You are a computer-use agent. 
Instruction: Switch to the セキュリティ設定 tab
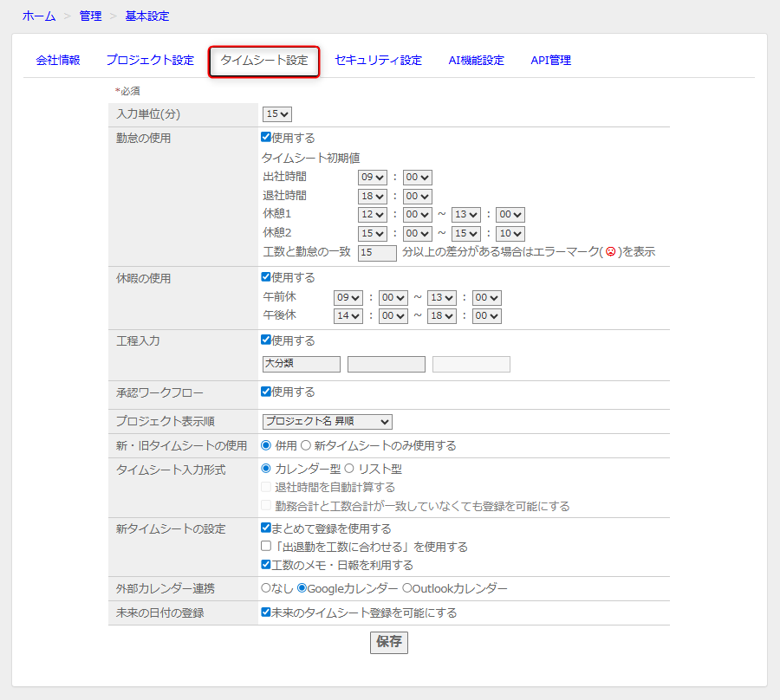point(378,61)
